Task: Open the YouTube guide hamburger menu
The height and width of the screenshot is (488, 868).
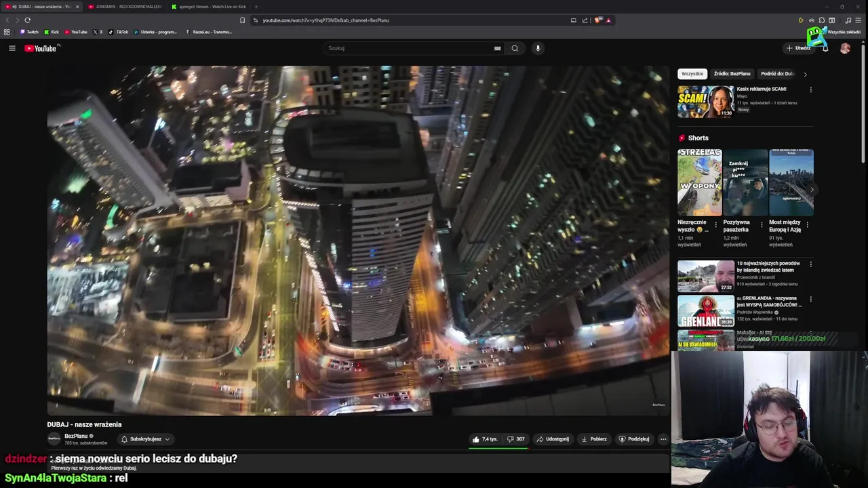Action: tap(12, 48)
